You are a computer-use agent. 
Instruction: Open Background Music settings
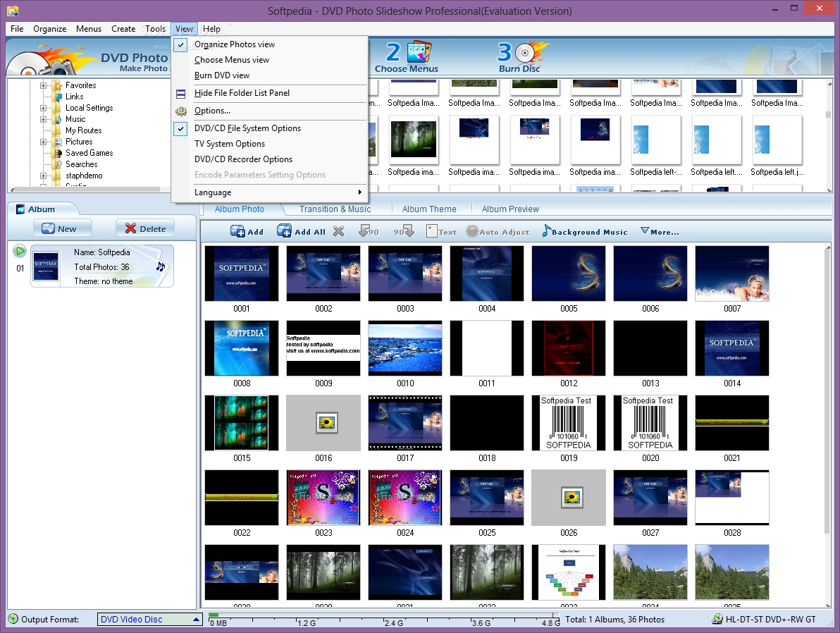[584, 231]
